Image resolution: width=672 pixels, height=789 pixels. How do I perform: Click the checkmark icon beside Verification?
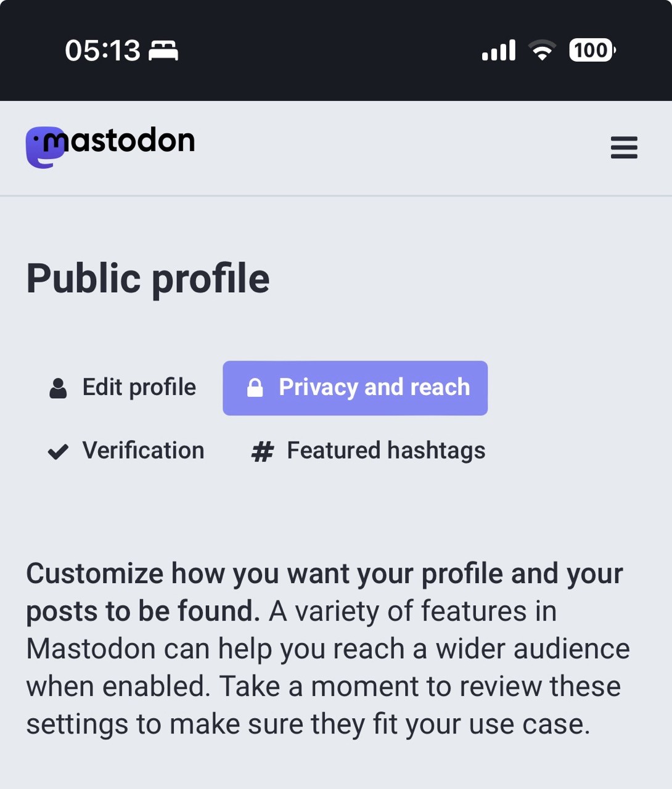(58, 452)
